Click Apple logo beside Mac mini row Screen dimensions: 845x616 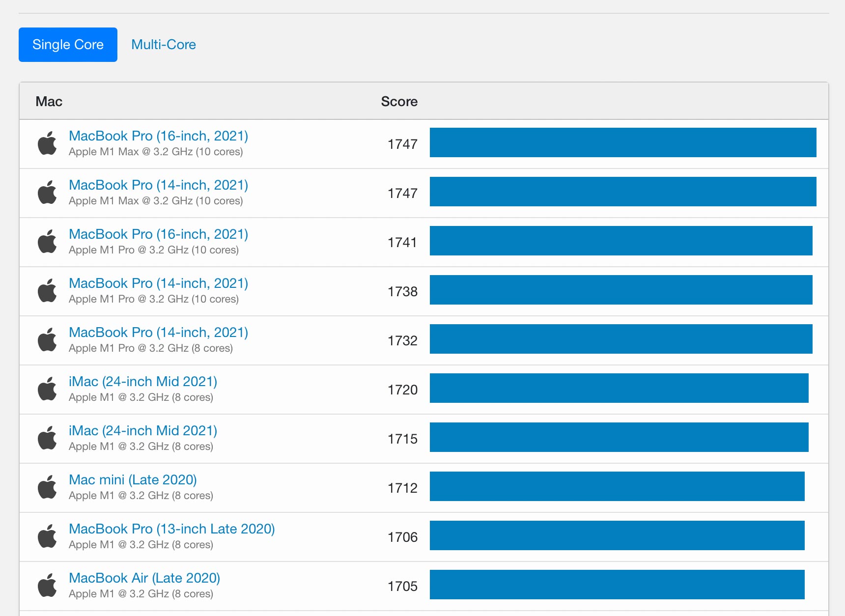click(x=47, y=487)
